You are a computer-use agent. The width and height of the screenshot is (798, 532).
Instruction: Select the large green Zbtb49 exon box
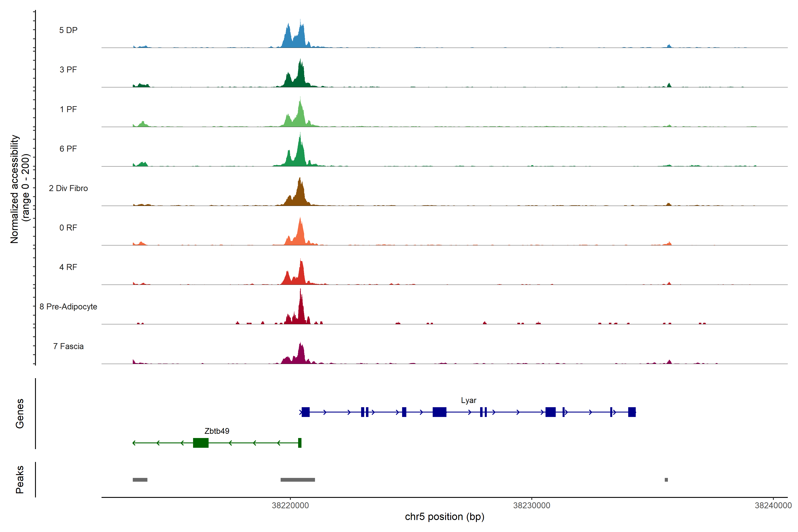[201, 443]
